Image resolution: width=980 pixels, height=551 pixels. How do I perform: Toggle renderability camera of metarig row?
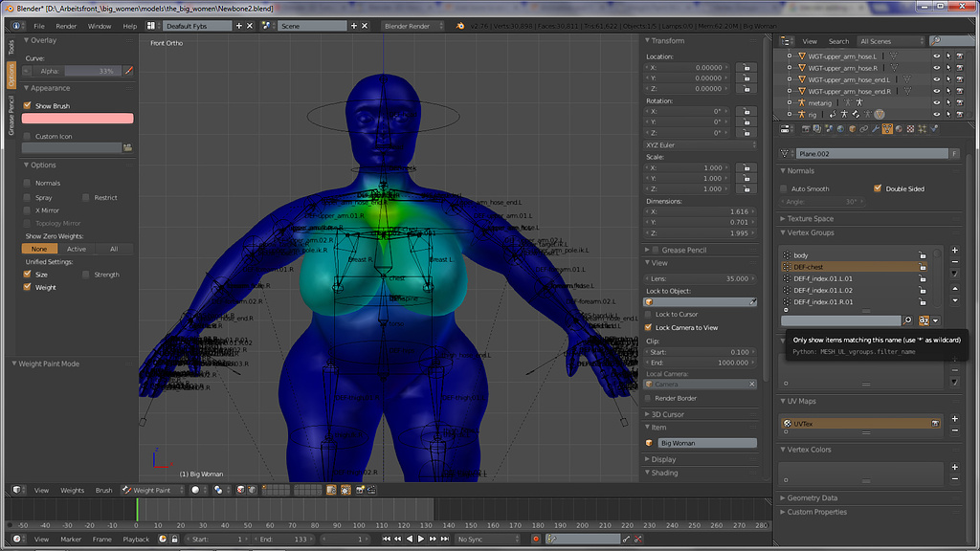pyautogui.click(x=960, y=103)
